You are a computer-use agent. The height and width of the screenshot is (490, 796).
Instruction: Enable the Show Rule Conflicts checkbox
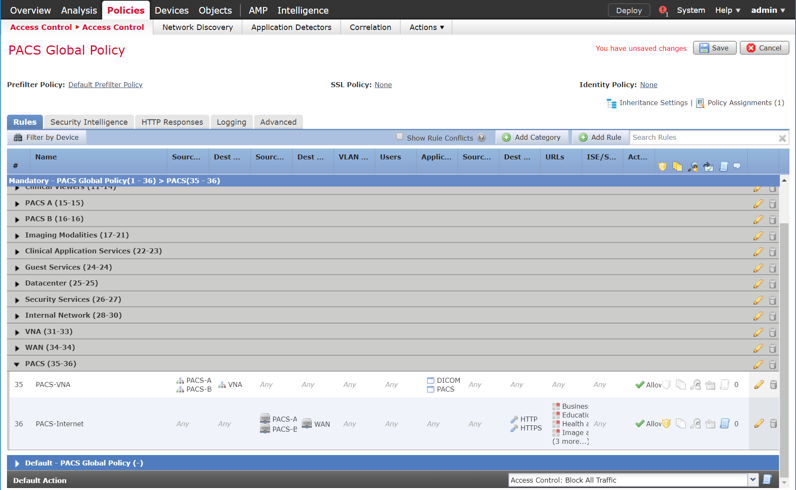click(x=400, y=137)
